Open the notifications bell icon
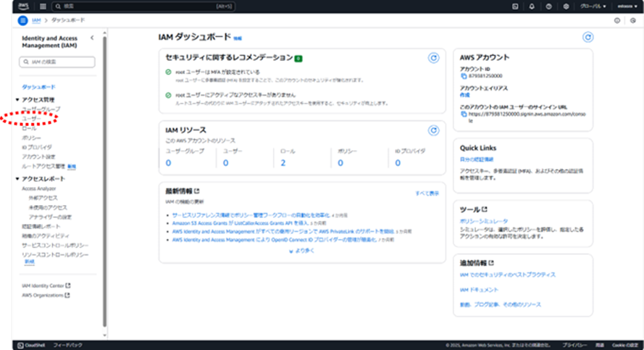This screenshot has height=350, width=644. (x=532, y=7)
